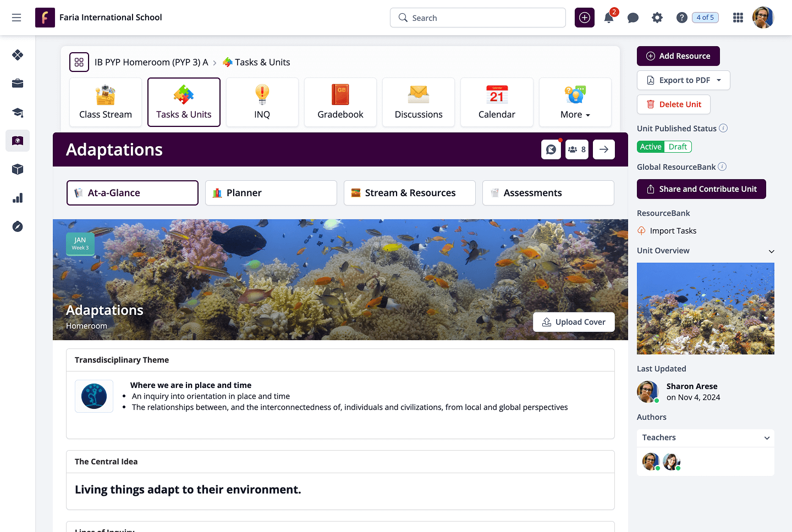Open the apps grid launcher
This screenshot has height=532, width=792.
click(x=738, y=18)
